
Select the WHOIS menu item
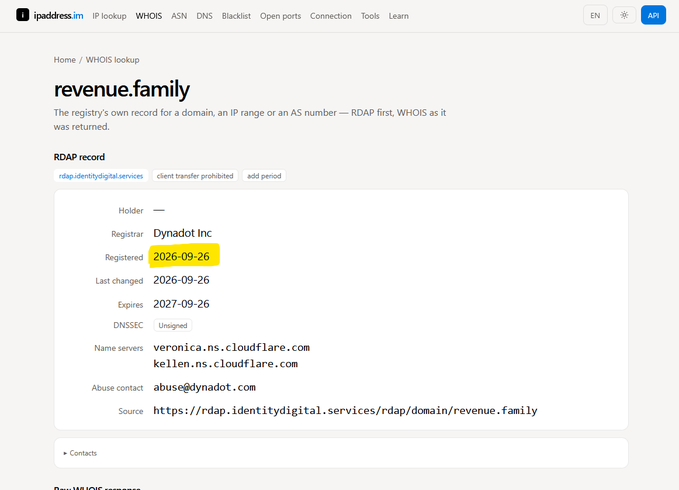[x=149, y=16]
